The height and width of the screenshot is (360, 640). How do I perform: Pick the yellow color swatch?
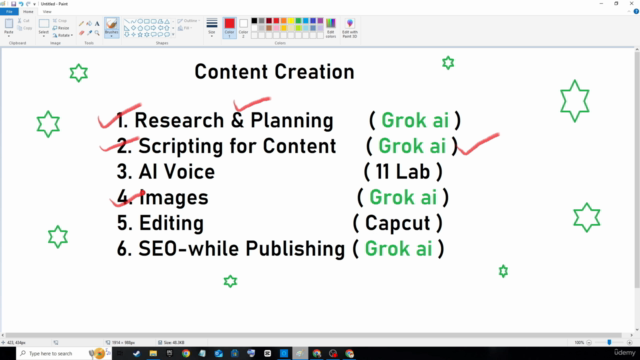[291, 21]
